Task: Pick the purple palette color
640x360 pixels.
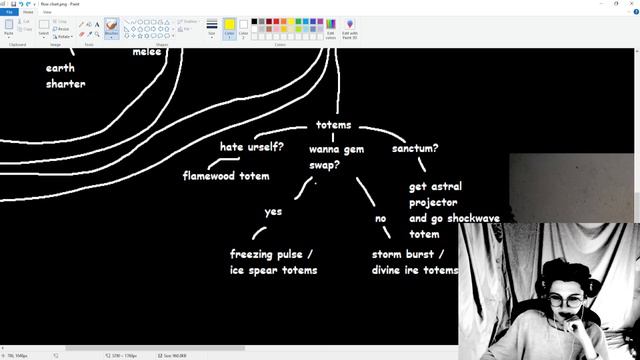Action: tap(320, 22)
